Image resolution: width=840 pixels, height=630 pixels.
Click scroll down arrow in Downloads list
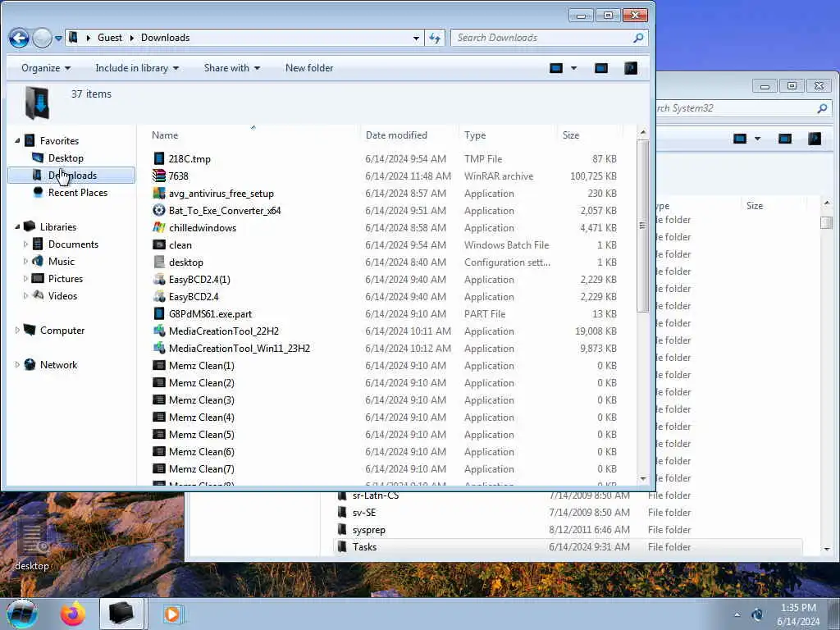point(643,479)
